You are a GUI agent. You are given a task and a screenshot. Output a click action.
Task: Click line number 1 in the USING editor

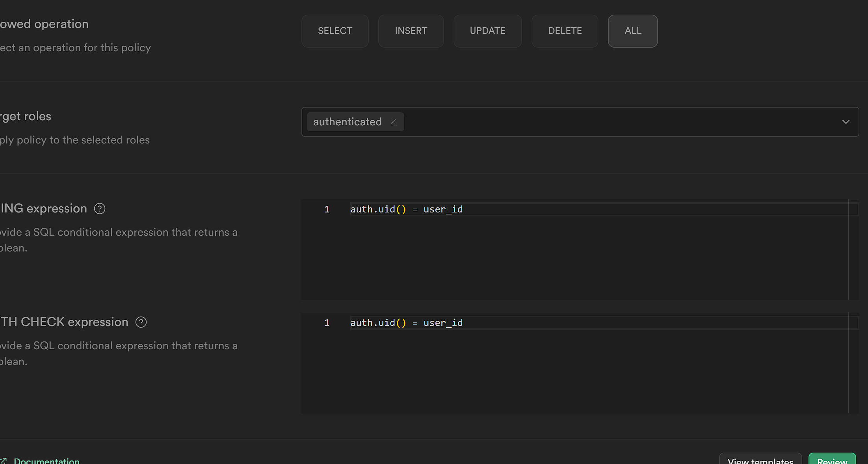pos(327,209)
